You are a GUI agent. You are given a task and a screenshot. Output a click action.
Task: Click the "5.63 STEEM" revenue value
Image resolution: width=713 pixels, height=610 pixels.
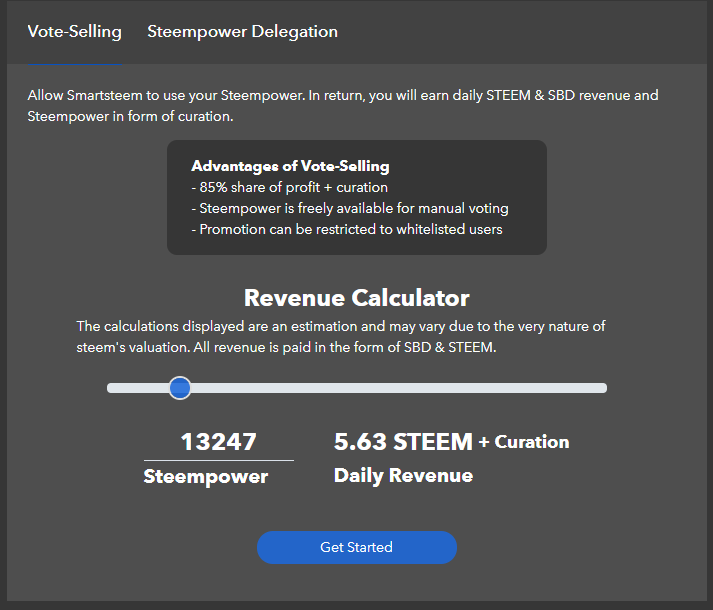(x=403, y=442)
